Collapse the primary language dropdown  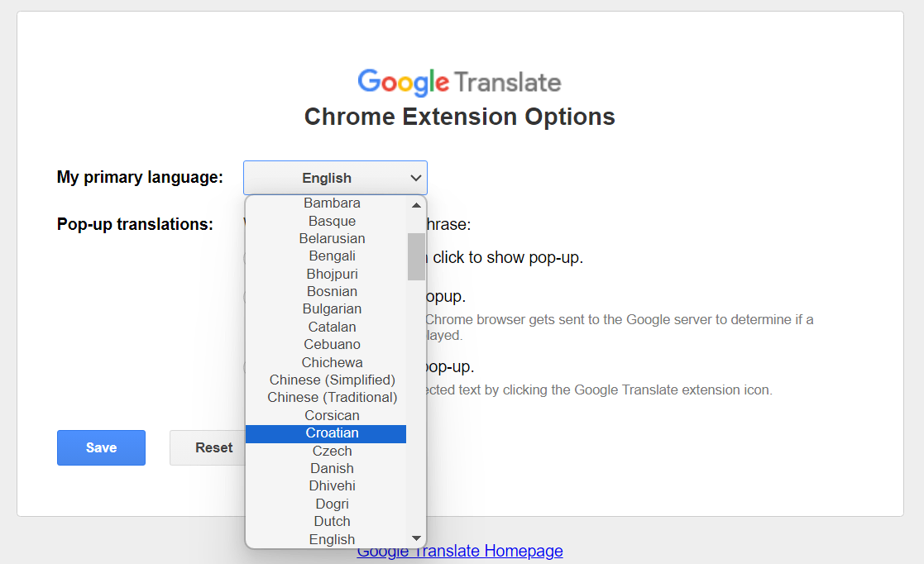tap(335, 178)
